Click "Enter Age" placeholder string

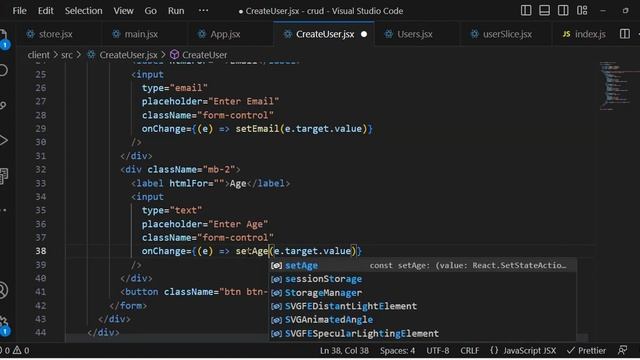(238, 224)
